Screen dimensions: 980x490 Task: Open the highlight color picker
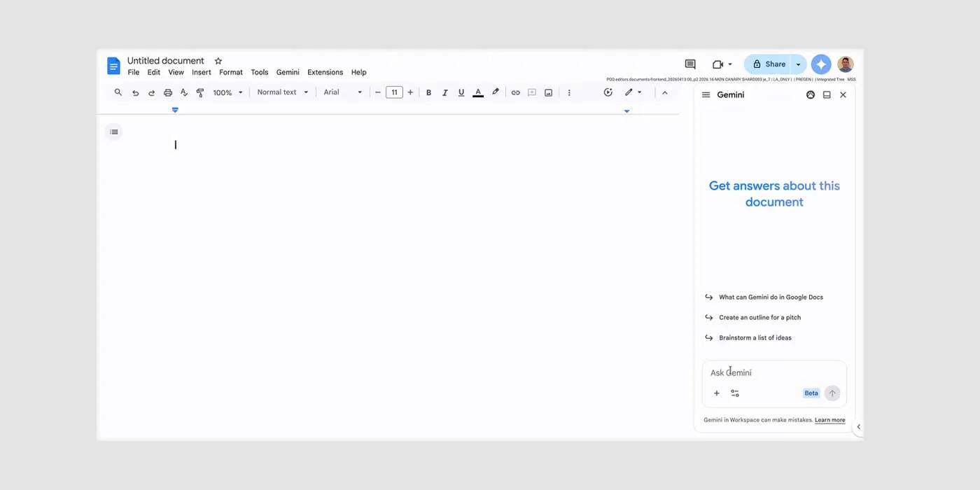(x=496, y=92)
